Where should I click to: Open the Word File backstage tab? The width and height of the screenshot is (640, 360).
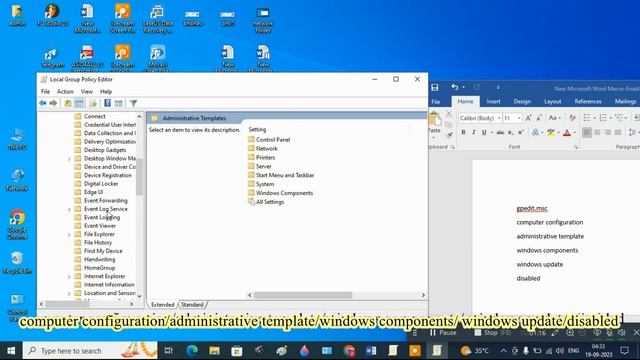436,101
